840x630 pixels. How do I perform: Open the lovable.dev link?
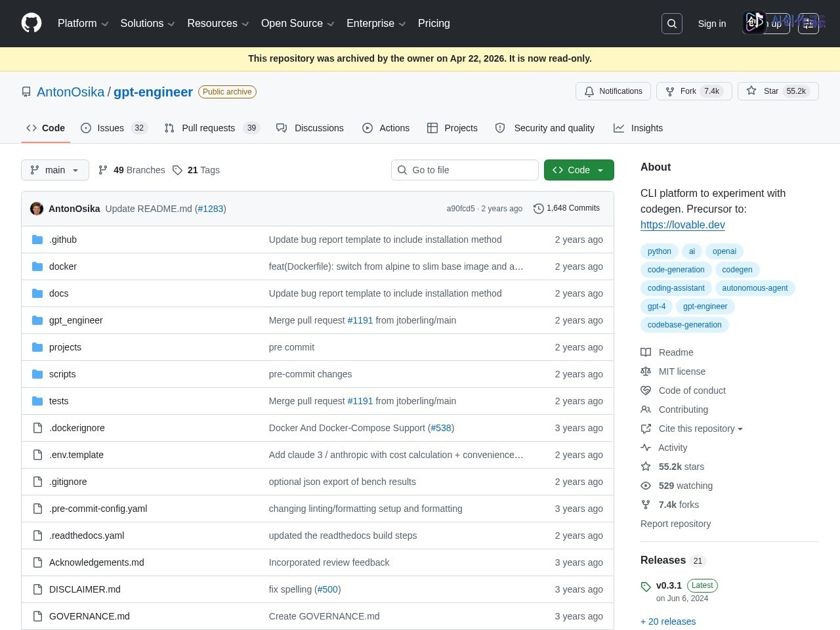(682, 224)
